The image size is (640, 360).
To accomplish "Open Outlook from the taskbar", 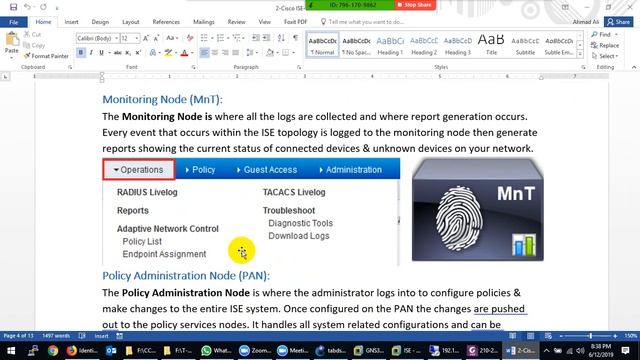I will [111, 351].
